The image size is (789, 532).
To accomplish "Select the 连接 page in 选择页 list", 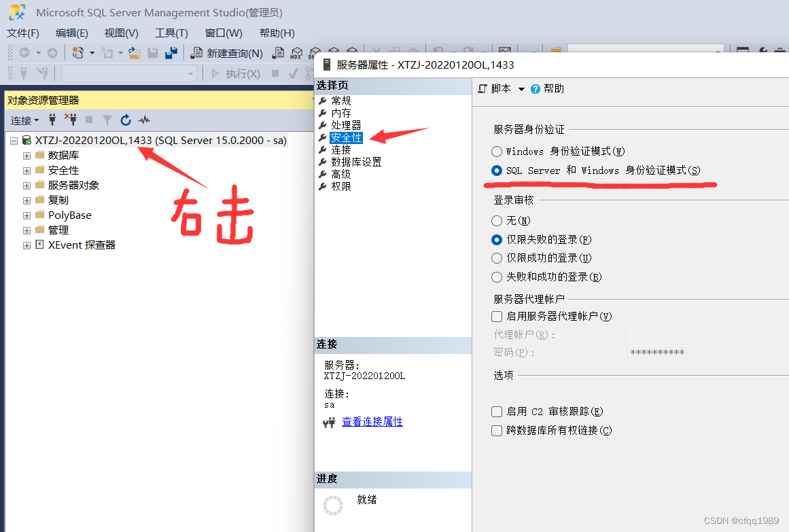I will (341, 149).
